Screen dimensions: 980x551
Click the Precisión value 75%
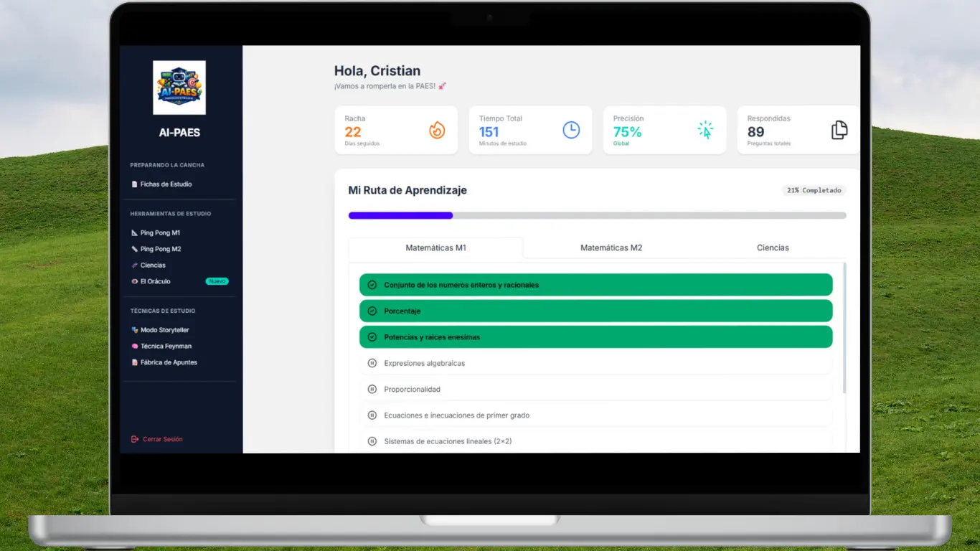pos(628,132)
